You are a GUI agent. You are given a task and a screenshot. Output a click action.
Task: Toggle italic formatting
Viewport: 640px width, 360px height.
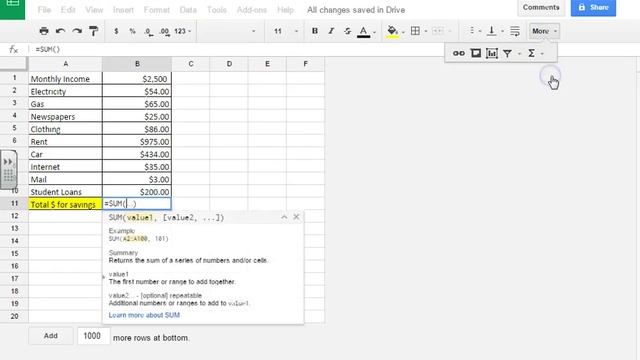click(331, 31)
